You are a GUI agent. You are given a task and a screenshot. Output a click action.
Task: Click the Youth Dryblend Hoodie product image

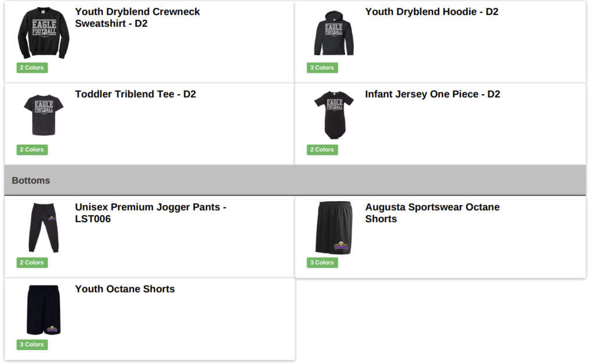[x=334, y=33]
